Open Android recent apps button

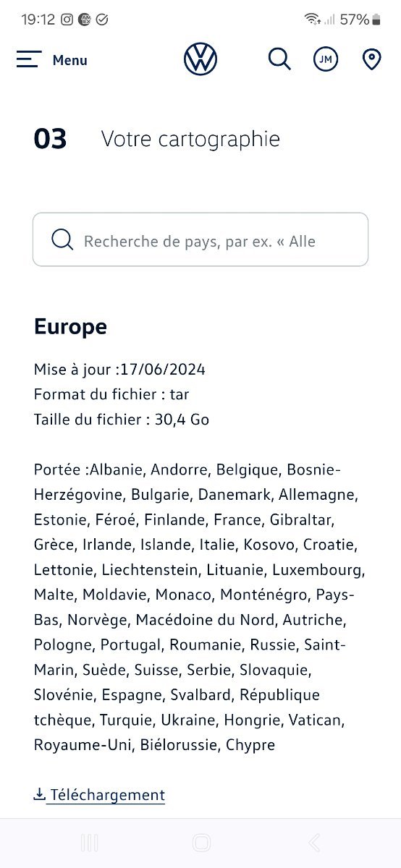pos(90,843)
